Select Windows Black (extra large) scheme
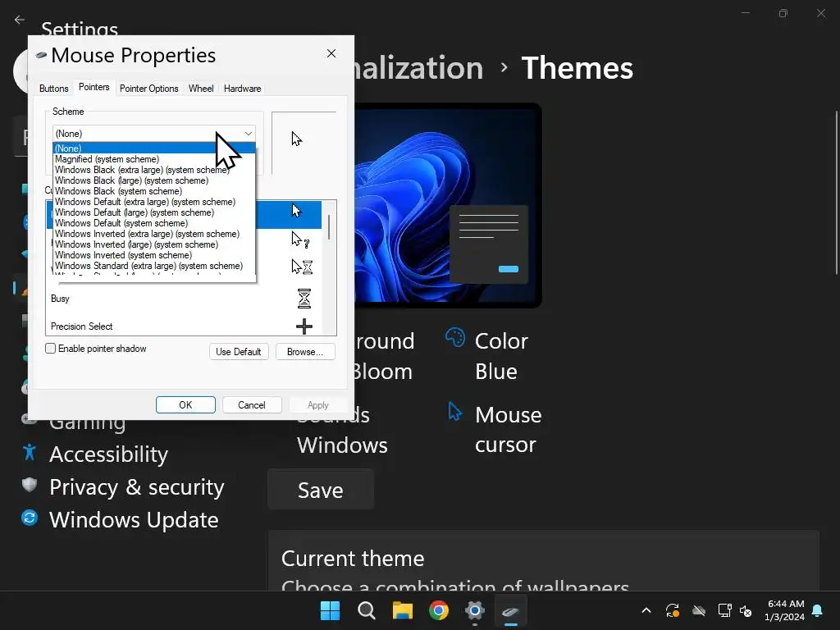 153,170
